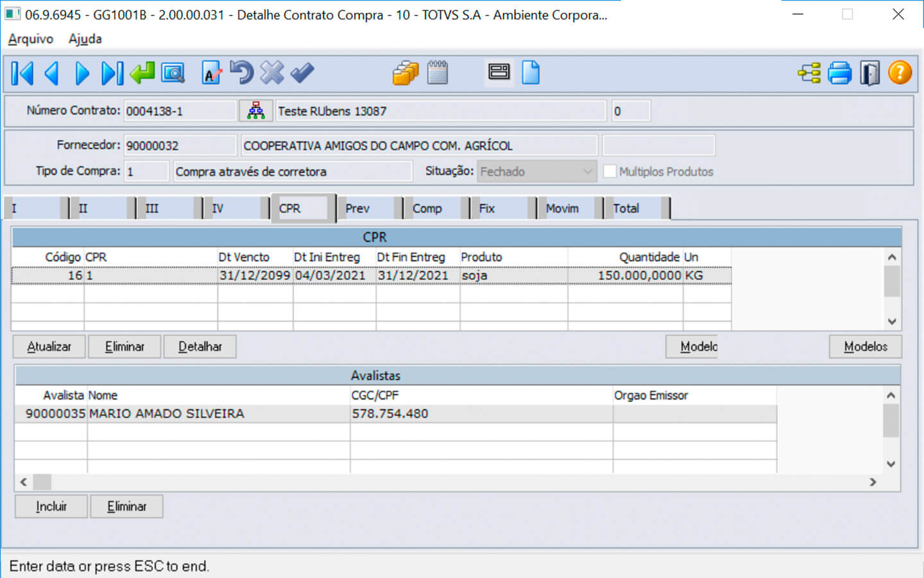924x578 pixels.
Task: Open the orange help question mark icon
Action: pyautogui.click(x=900, y=73)
